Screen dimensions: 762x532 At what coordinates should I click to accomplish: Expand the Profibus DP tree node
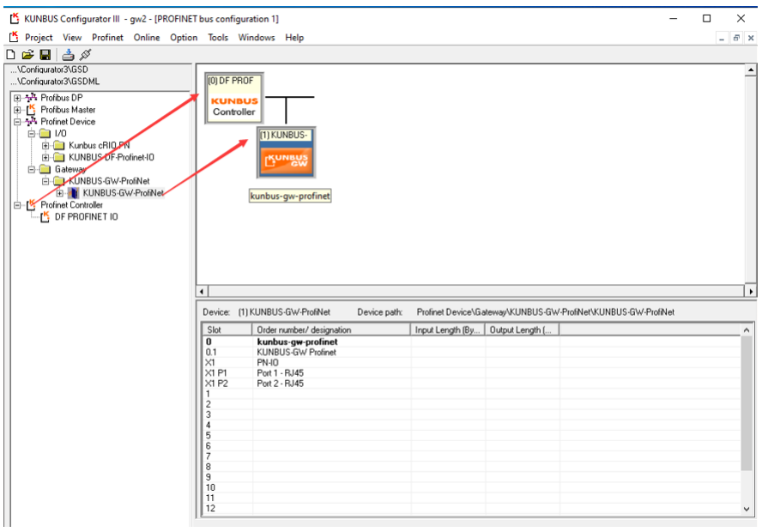(x=17, y=98)
